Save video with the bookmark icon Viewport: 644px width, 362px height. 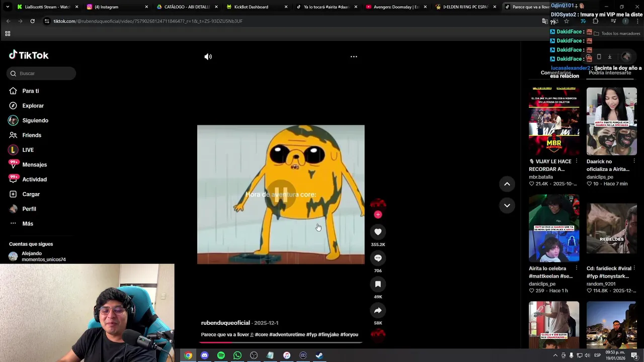pos(378,284)
